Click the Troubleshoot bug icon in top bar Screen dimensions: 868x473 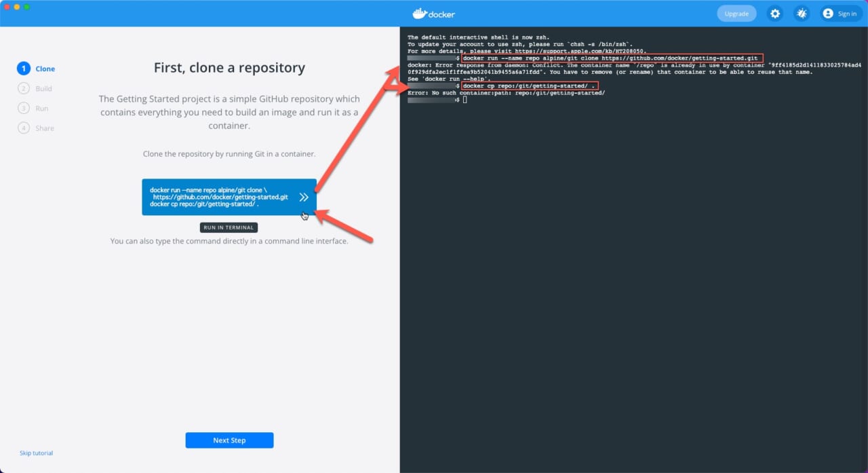(x=802, y=13)
